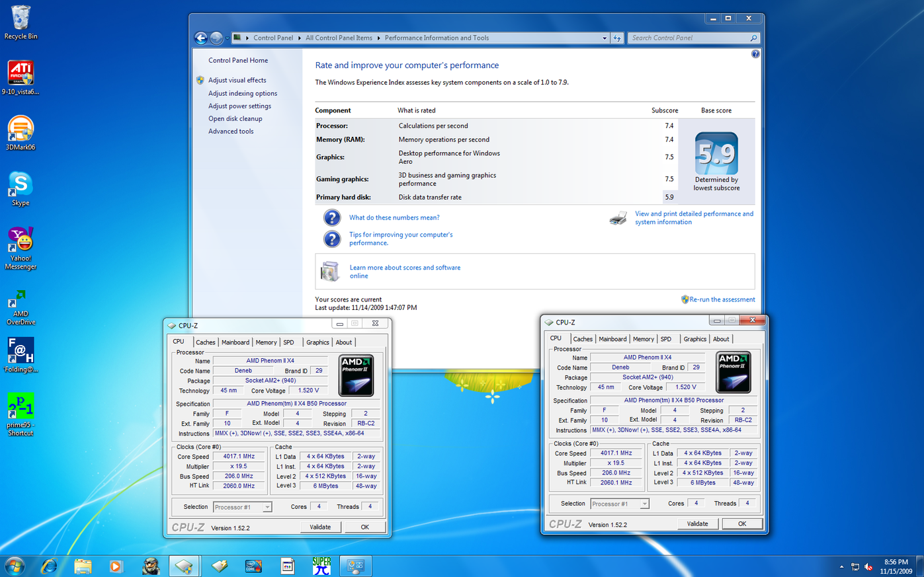Click the Control Panel forward arrow

click(x=216, y=38)
